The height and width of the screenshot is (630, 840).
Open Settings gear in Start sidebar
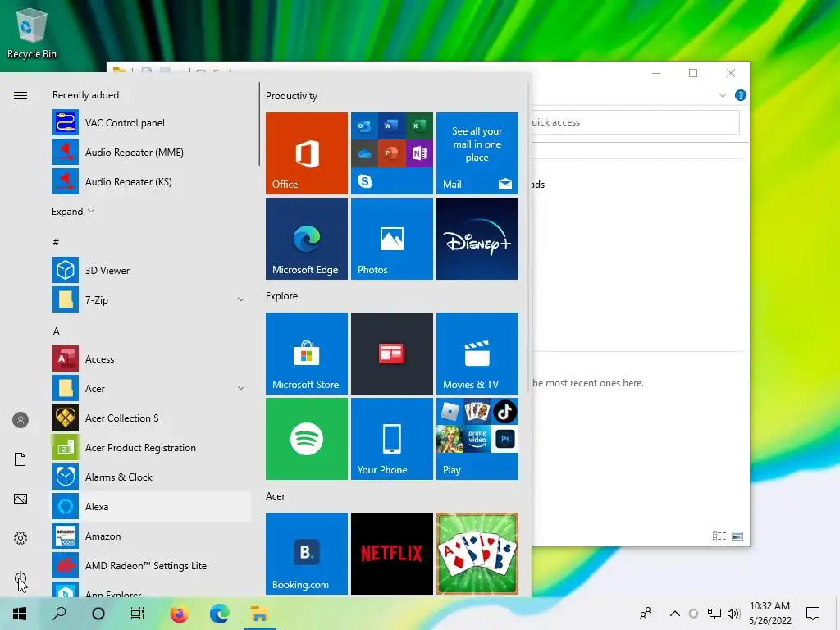(21, 538)
